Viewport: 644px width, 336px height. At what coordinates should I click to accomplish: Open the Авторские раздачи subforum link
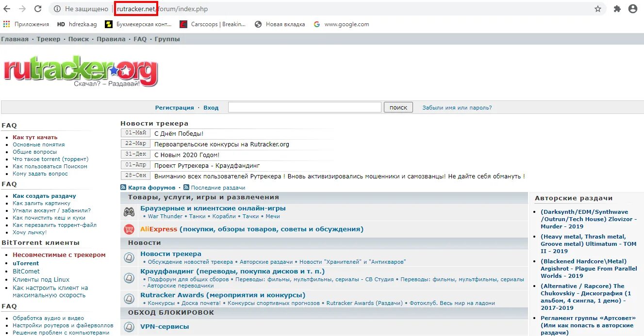(266, 262)
